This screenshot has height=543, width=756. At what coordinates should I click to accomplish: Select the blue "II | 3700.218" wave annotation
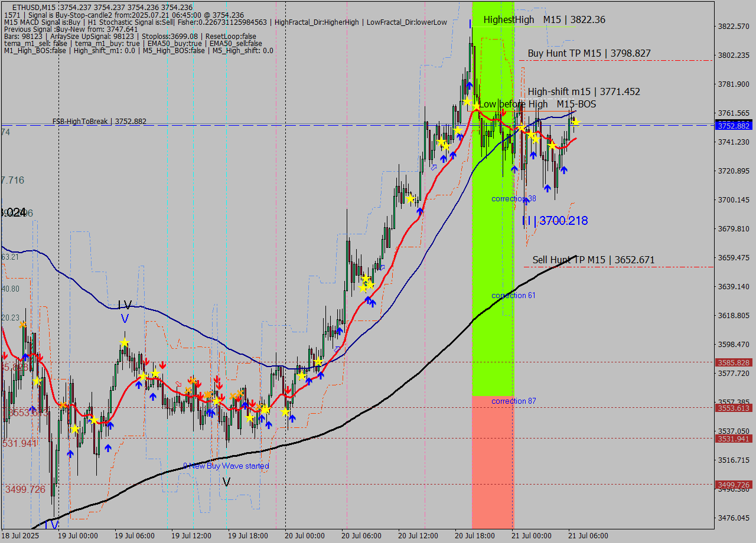click(554, 221)
